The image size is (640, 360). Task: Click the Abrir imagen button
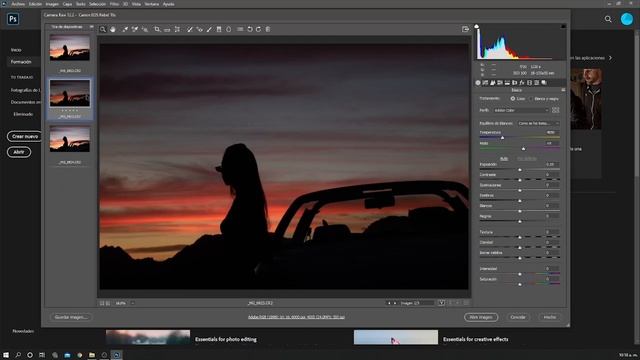481,317
